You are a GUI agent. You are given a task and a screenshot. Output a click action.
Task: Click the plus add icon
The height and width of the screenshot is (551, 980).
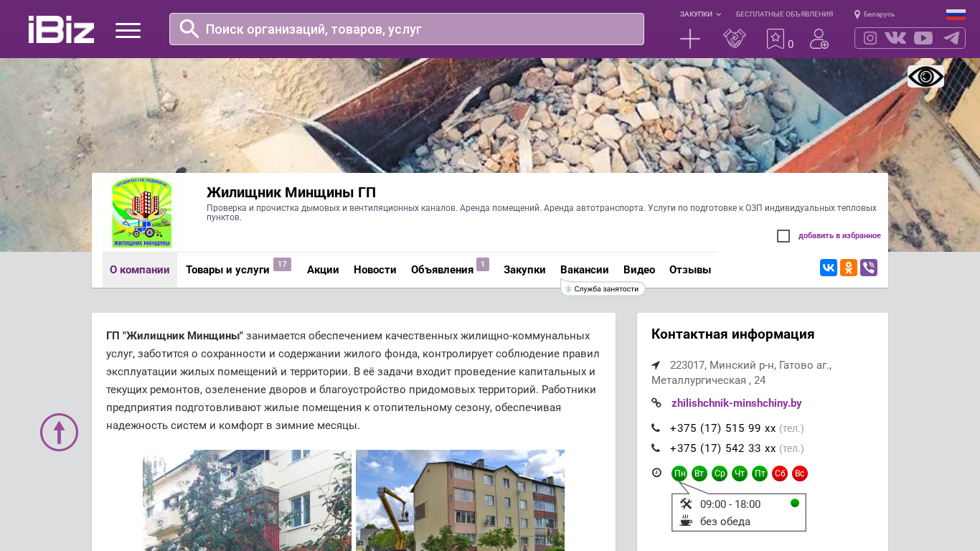690,39
